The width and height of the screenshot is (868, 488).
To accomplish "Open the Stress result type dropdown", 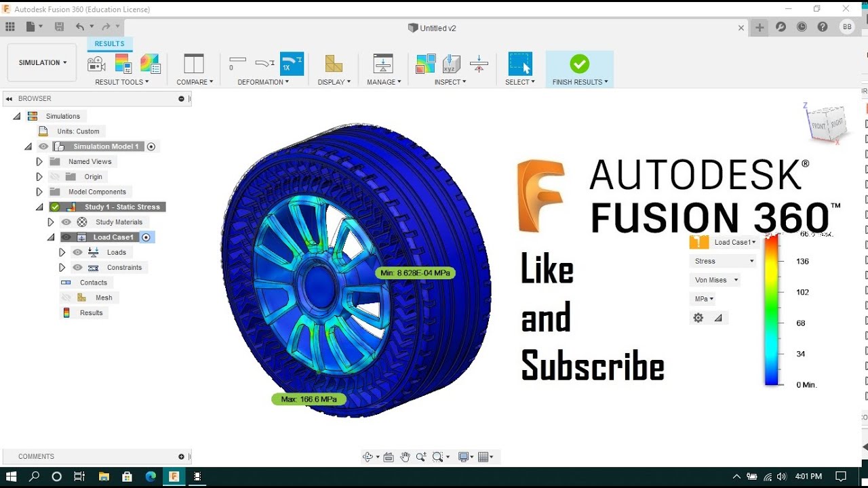I will pos(723,261).
